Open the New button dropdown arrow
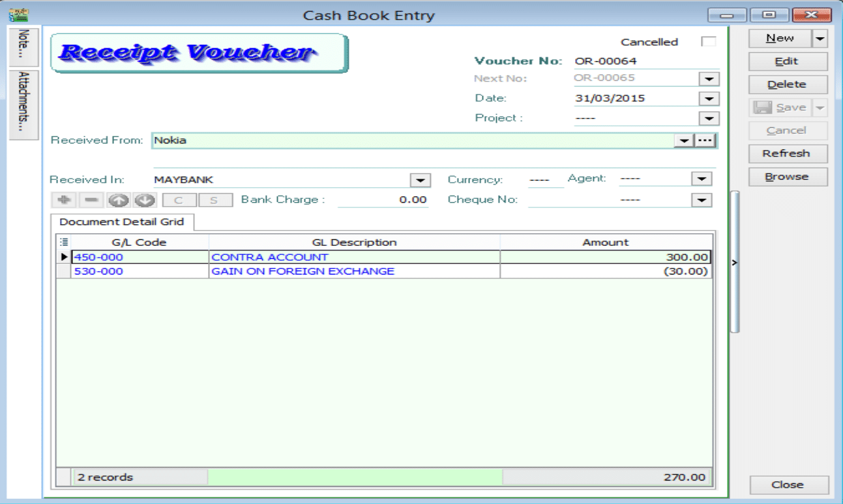The width and height of the screenshot is (843, 504). [x=820, y=38]
